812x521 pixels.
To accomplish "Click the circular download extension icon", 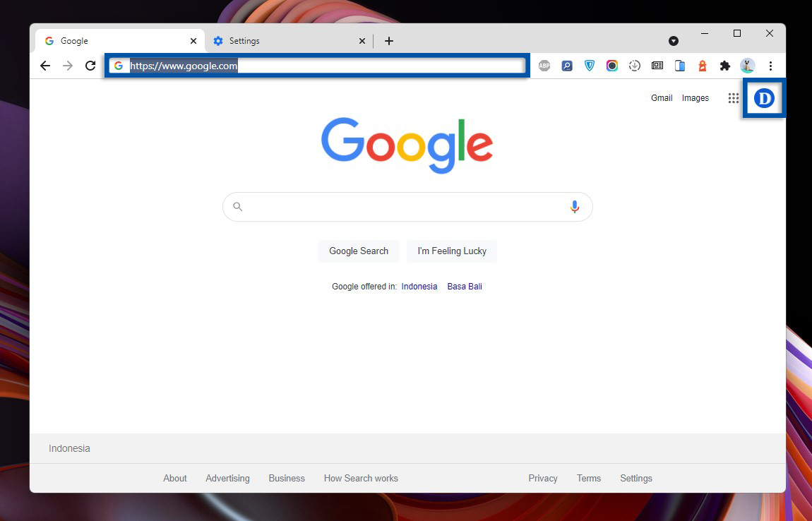I will click(x=634, y=65).
